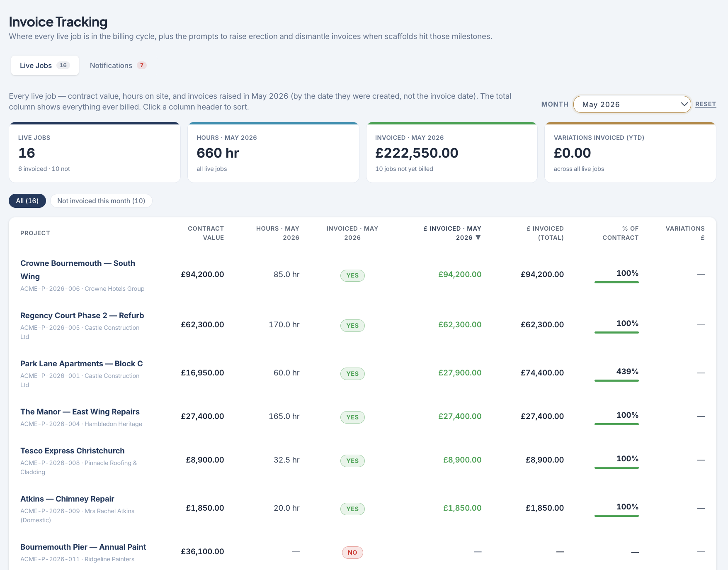Filter by Not invoiced this month (10)
Screen dimensions: 728x570
[x=101, y=201]
